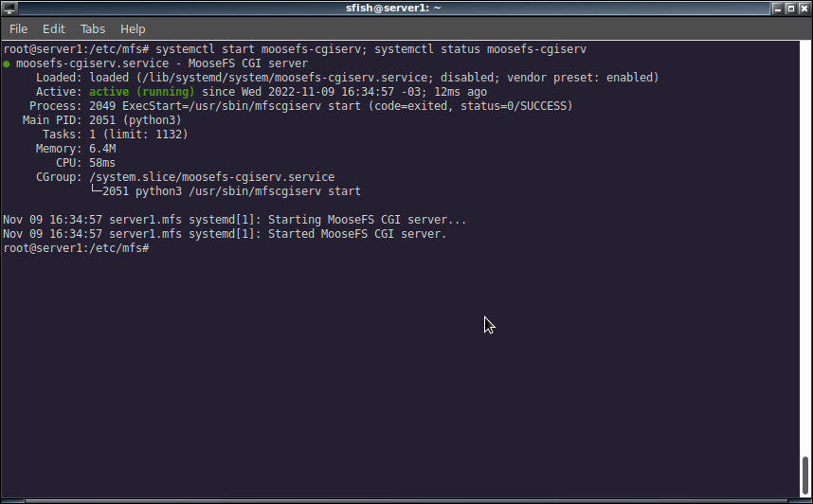This screenshot has width=813, height=504.
Task: Click the horizontal scrollbar at window bottom
Action: pos(406,501)
